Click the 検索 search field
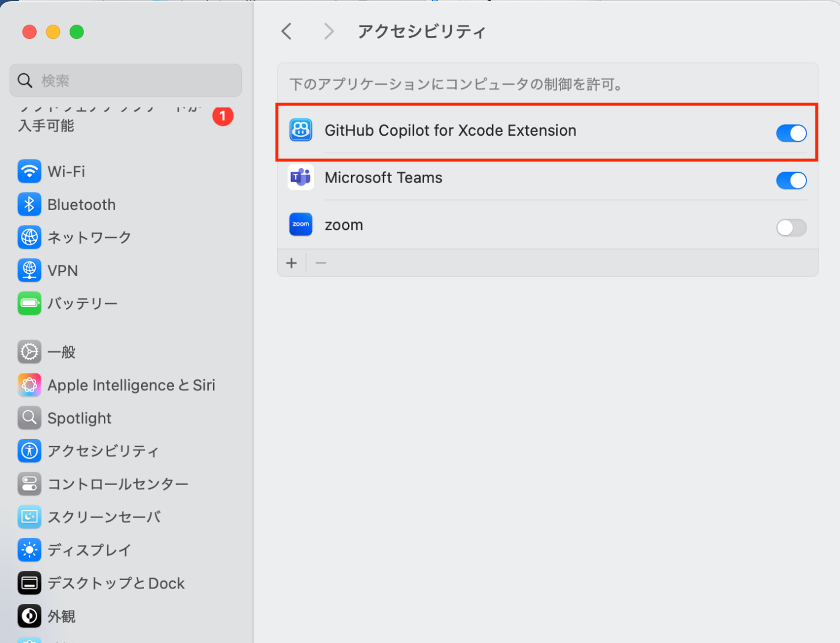 pos(125,80)
